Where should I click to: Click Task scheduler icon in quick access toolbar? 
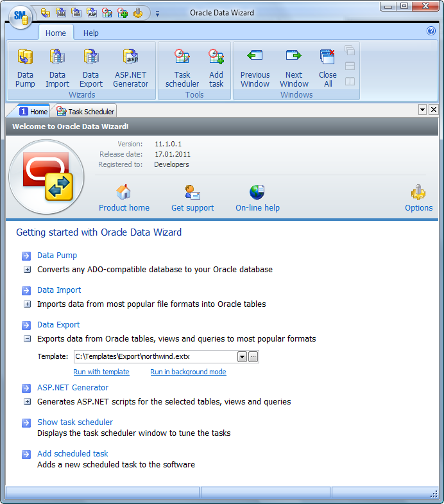click(107, 13)
